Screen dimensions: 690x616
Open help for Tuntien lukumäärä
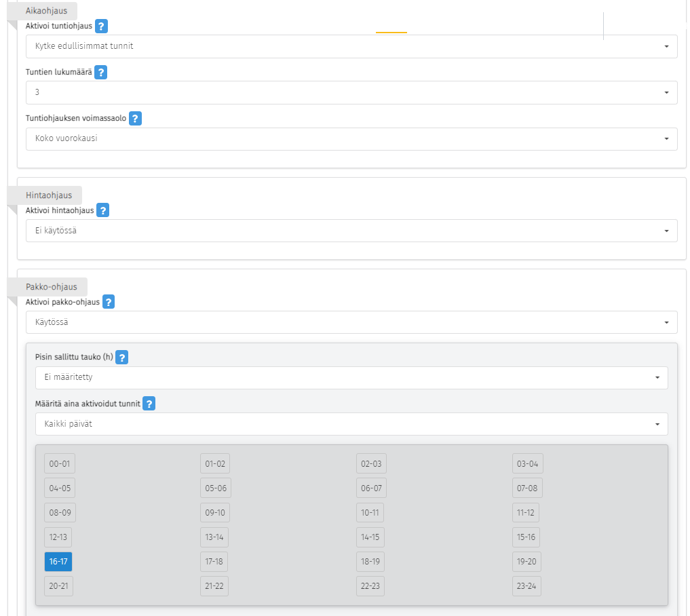[101, 73]
